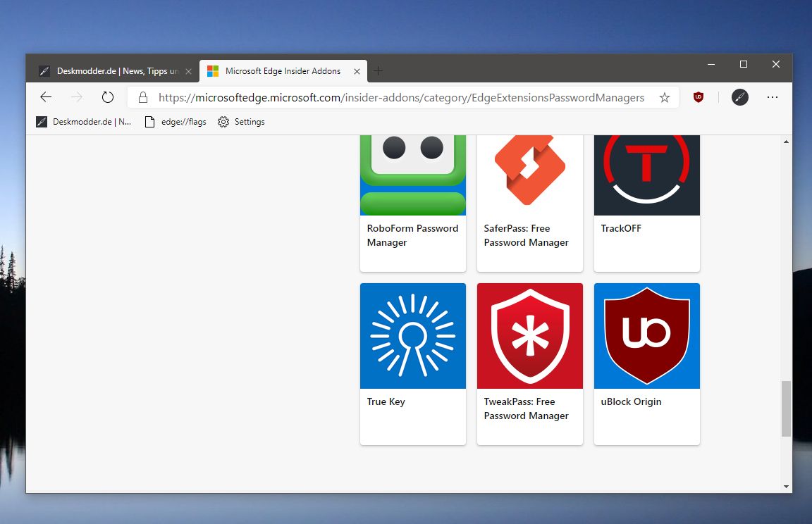This screenshot has height=524, width=812.
Task: Click the page scrollbar thumb
Action: (786, 408)
